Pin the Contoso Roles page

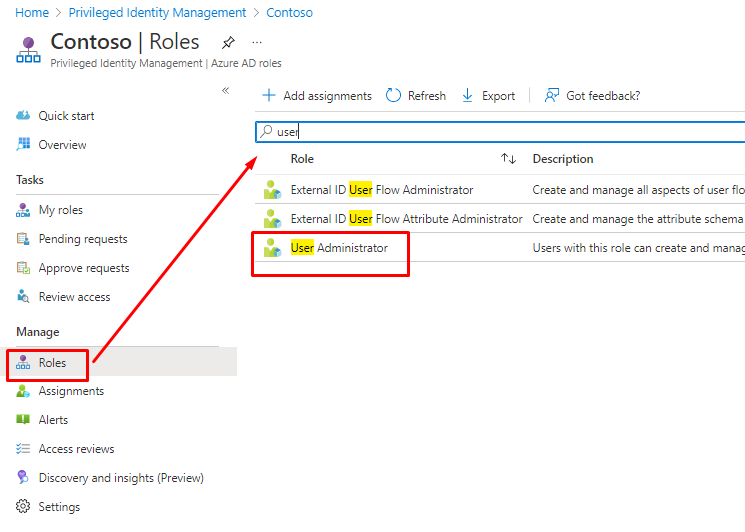(x=228, y=42)
